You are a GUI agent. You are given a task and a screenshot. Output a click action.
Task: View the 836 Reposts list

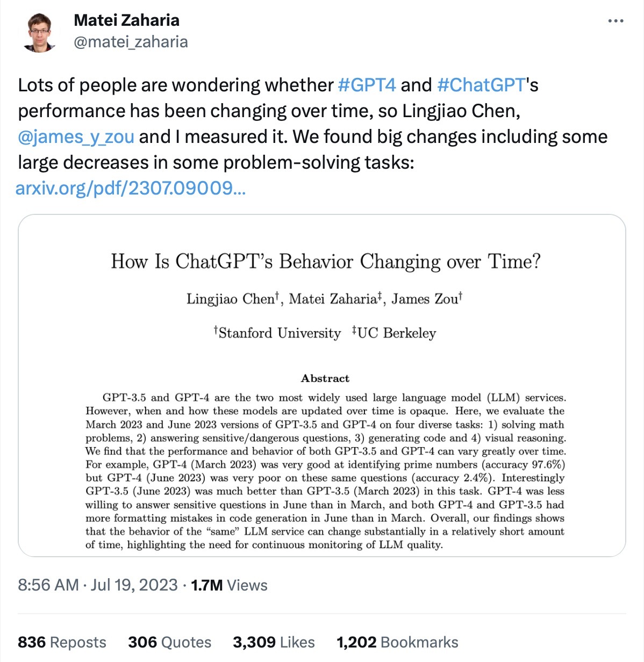point(62,642)
